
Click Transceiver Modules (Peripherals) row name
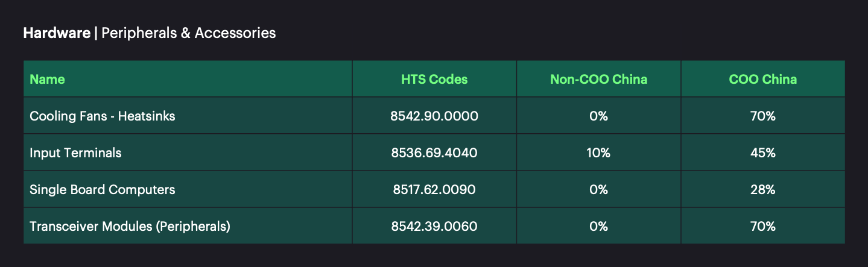(x=130, y=227)
